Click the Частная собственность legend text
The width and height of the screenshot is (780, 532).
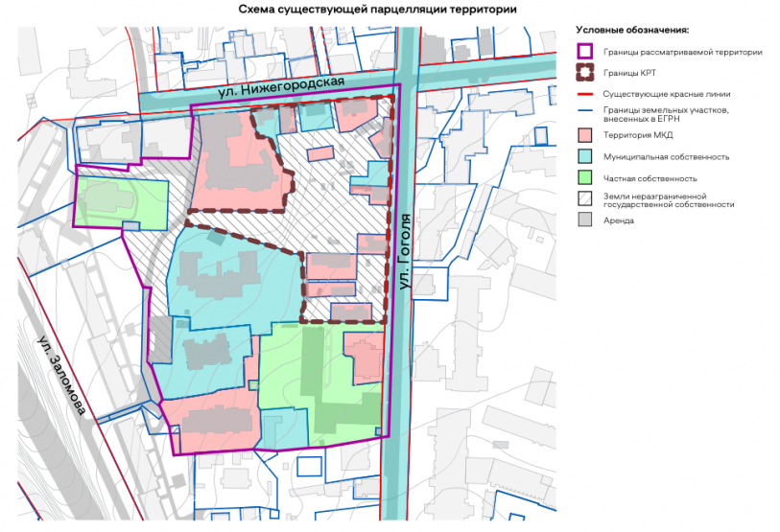pyautogui.click(x=650, y=178)
